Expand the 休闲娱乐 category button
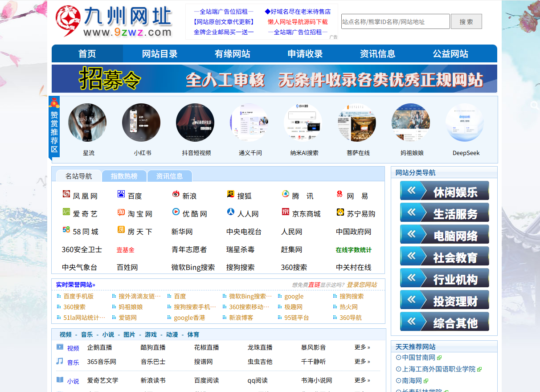Screen dimensions: 540x392 pos(445,191)
